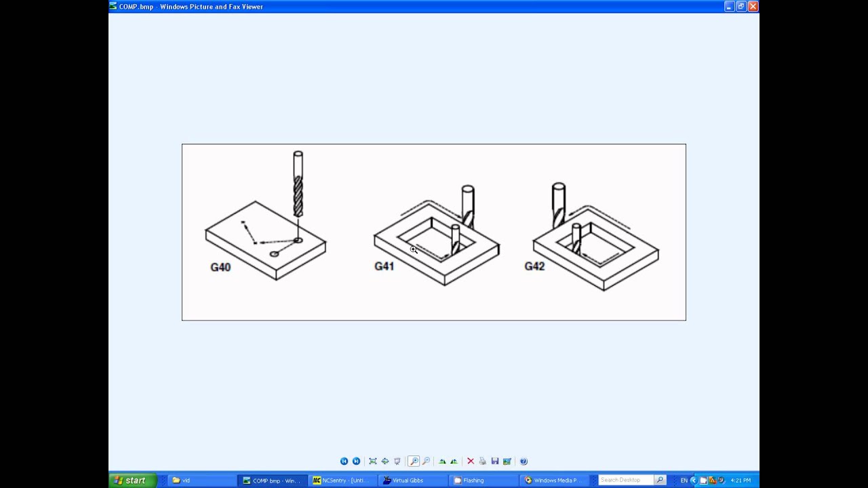Rotate the image clockwise
This screenshot has width=868, height=488.
[x=442, y=462]
